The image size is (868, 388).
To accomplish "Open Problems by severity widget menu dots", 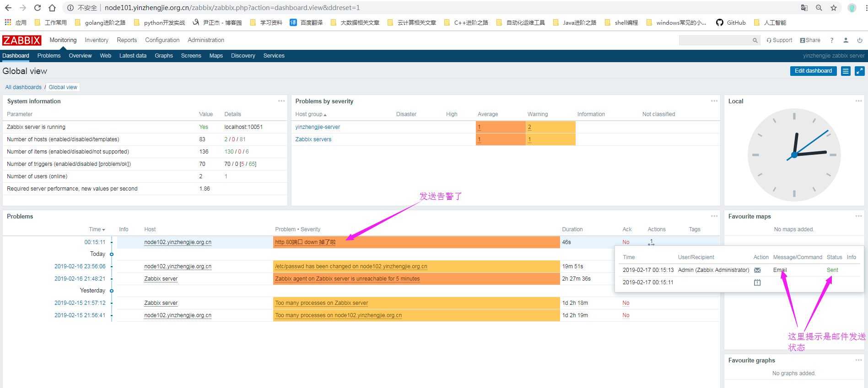I will (714, 101).
